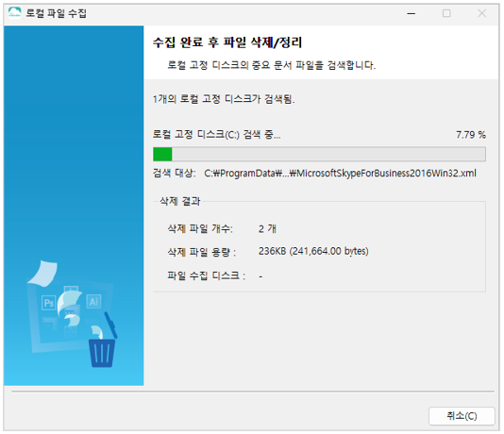Screen dimensions: 504x434
Task: Close the 로컬 파일 수집 window
Action: [x=481, y=13]
